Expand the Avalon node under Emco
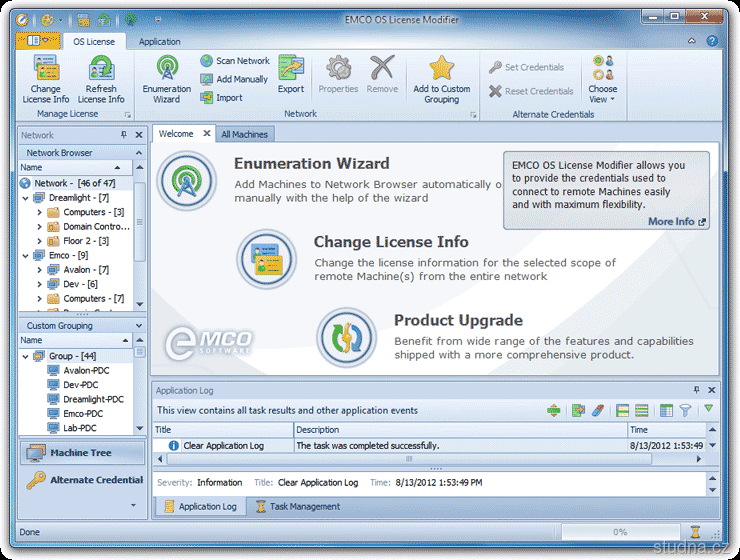 tap(40, 270)
